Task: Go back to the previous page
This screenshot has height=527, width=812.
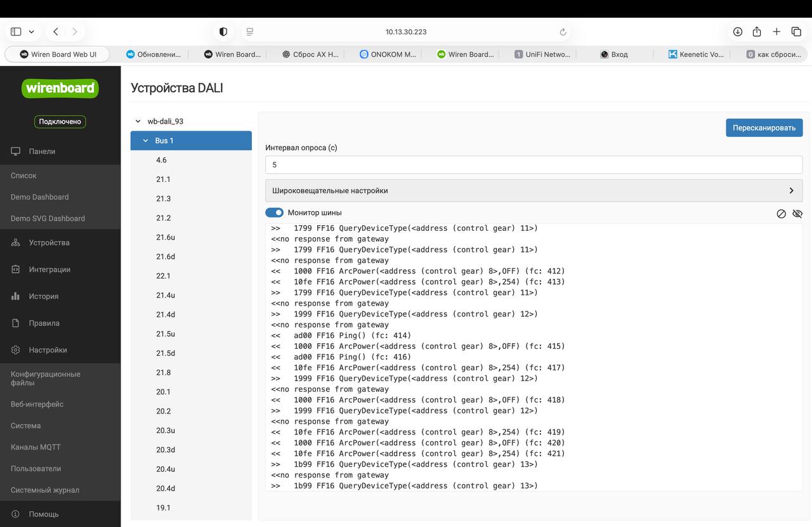Action: (x=56, y=32)
